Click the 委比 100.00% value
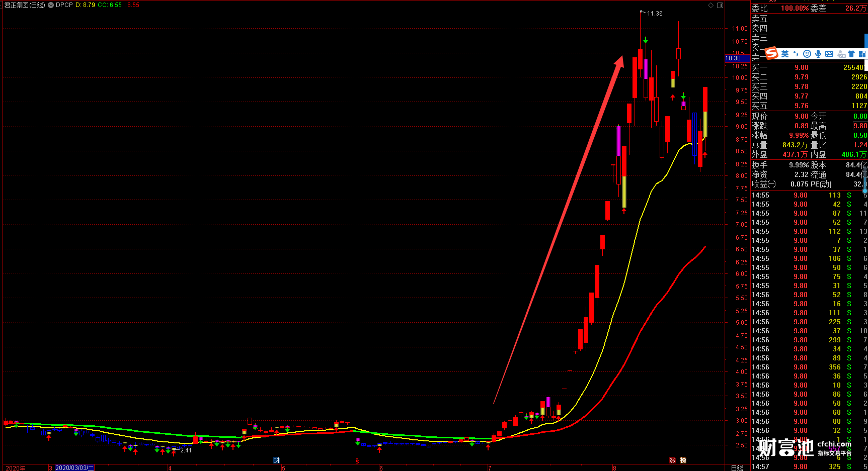The height and width of the screenshot is (471, 868). (795, 9)
